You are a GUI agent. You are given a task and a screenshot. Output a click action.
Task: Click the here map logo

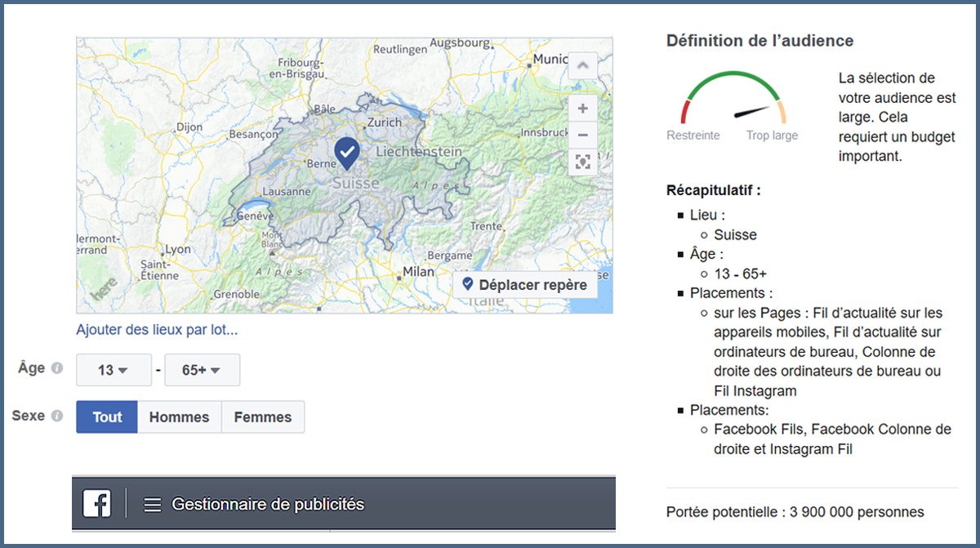pos(102,290)
